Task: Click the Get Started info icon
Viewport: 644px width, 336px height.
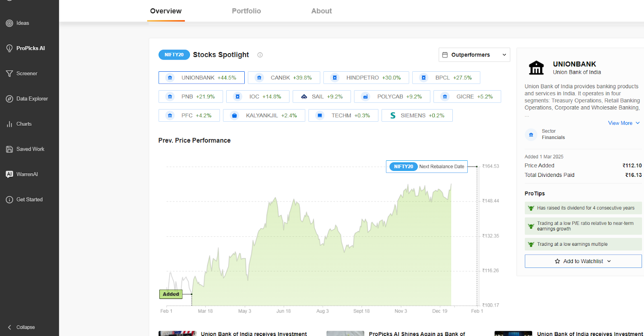Action: pyautogui.click(x=10, y=200)
